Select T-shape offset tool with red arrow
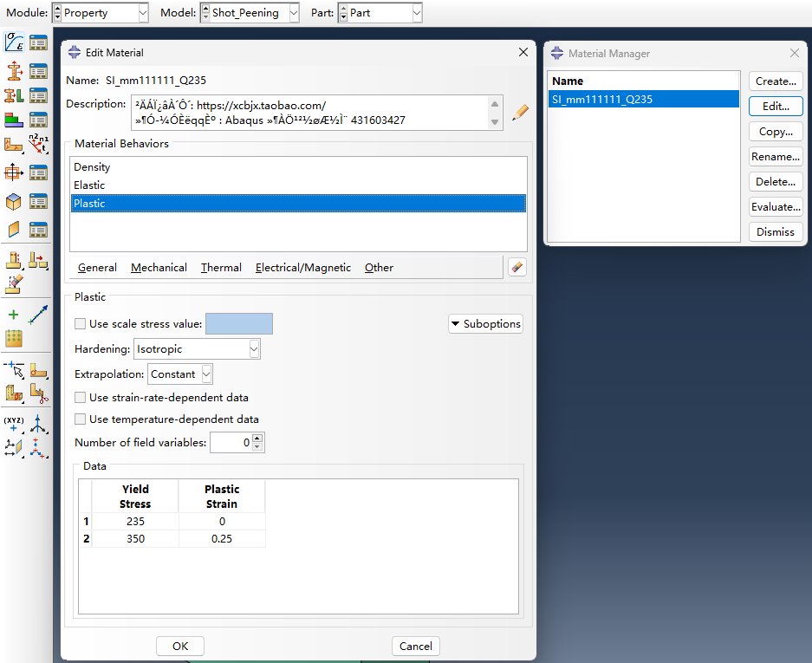The width and height of the screenshot is (812, 663). [x=38, y=260]
